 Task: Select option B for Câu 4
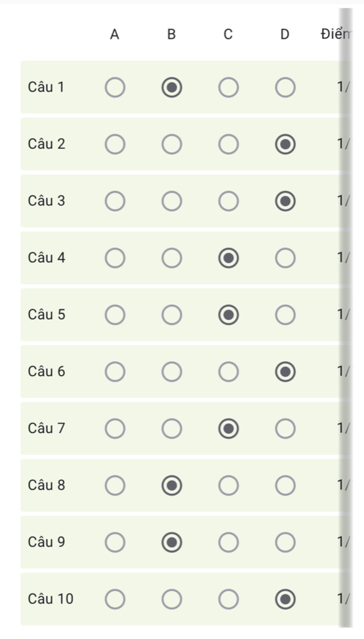(172, 258)
